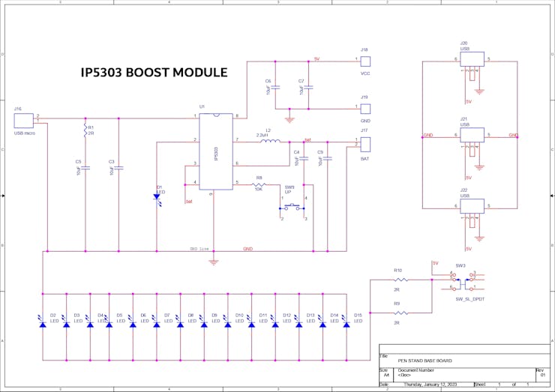
Task: Select the U1 reference designator text
Action: [202, 106]
